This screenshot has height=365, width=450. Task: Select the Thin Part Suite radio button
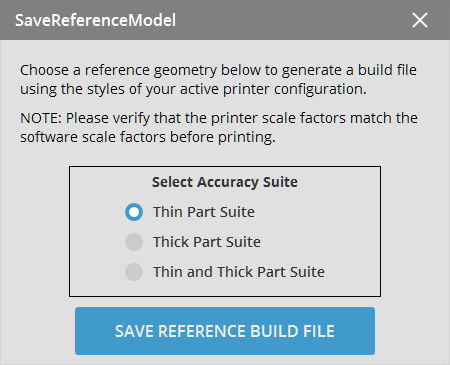pyautogui.click(x=134, y=212)
